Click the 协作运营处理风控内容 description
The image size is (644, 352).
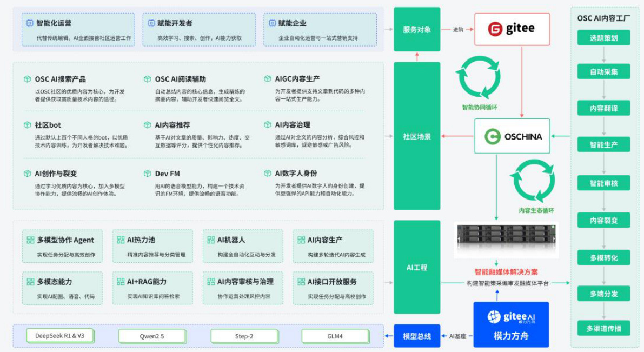point(244,296)
